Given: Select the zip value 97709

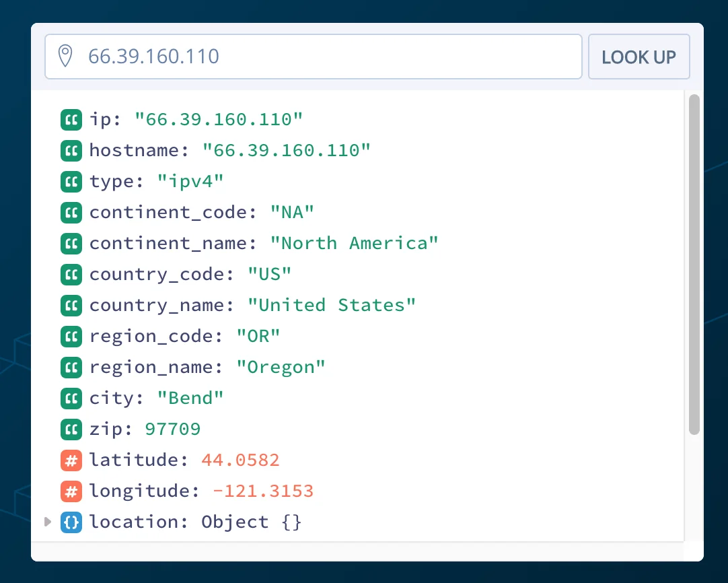Looking at the screenshot, I should click(173, 430).
